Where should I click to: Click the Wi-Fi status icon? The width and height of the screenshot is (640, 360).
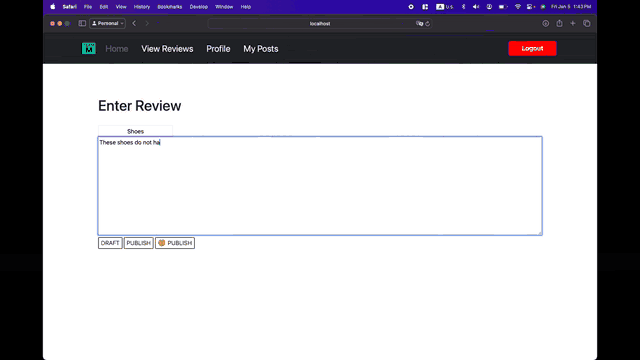[x=518, y=7]
